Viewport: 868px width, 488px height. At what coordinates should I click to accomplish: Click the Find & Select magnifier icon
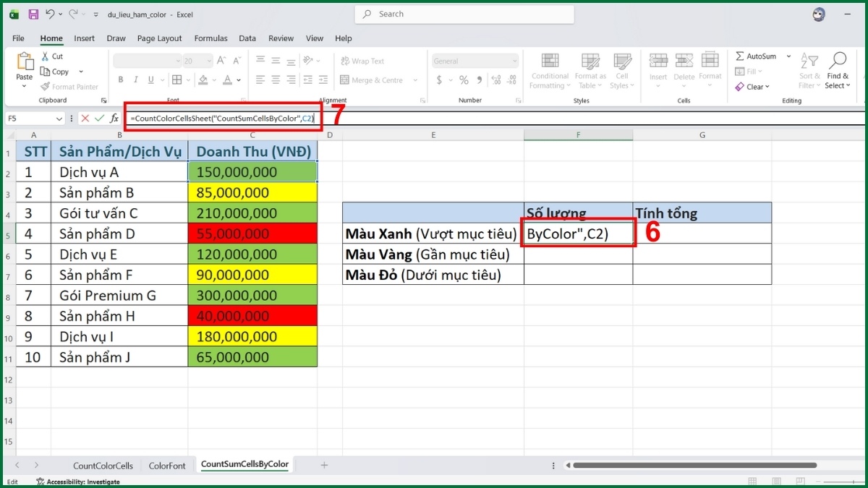838,71
